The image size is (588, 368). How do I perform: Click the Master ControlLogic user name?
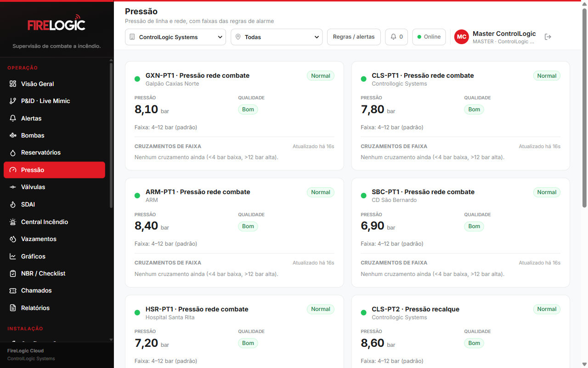click(x=504, y=34)
